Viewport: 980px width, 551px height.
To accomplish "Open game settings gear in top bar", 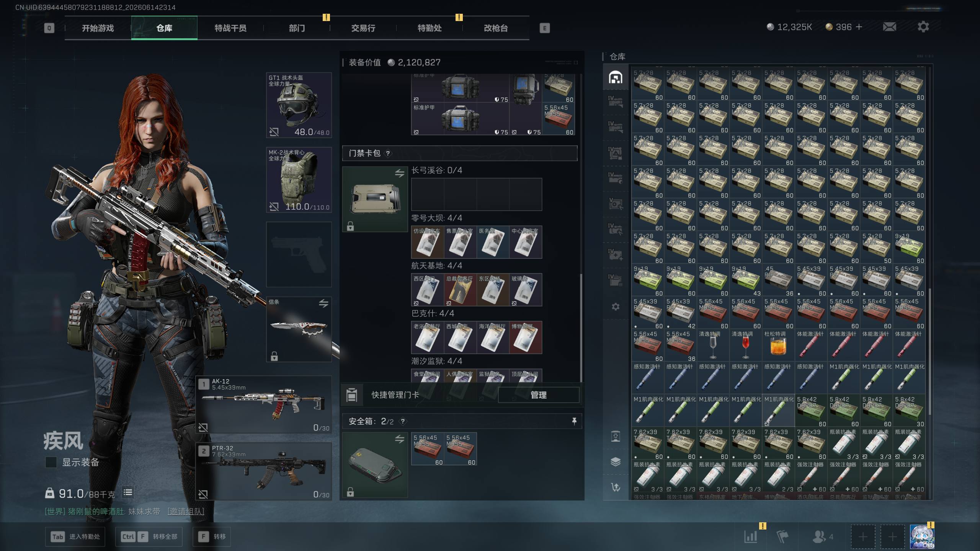I will (923, 27).
